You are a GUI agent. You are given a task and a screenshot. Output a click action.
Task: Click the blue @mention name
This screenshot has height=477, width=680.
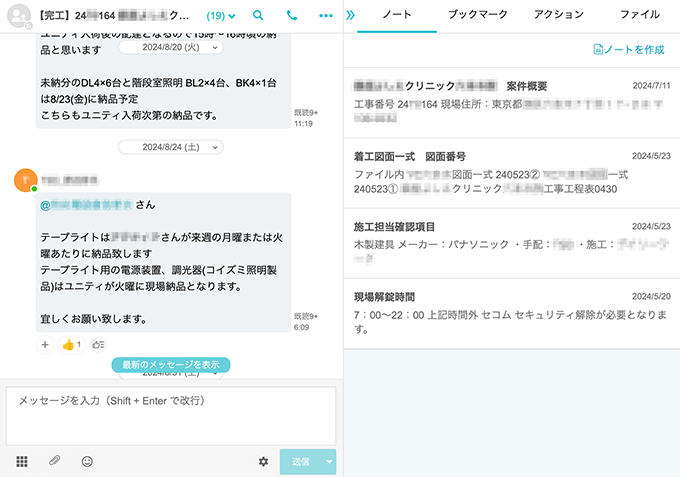[x=86, y=205]
